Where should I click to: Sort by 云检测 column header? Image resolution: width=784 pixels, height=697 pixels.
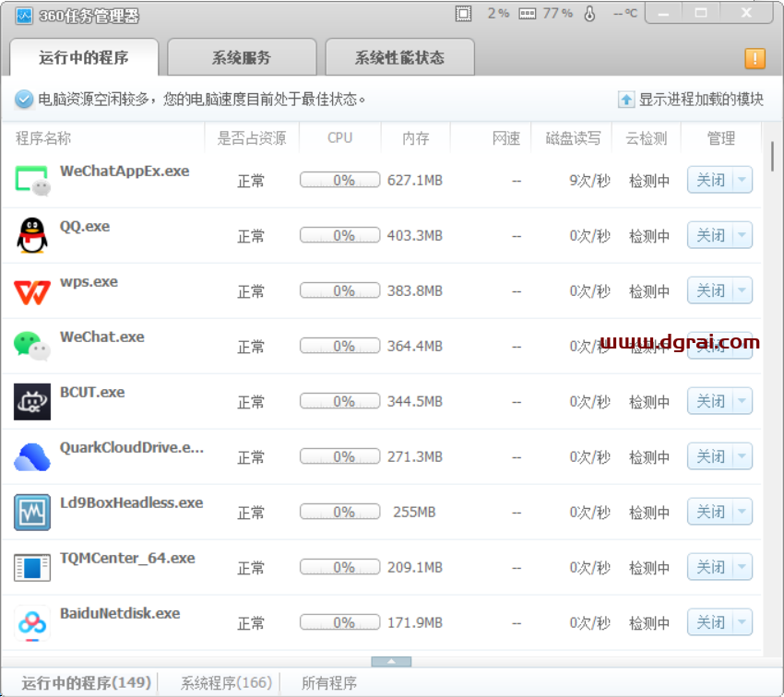[647, 138]
